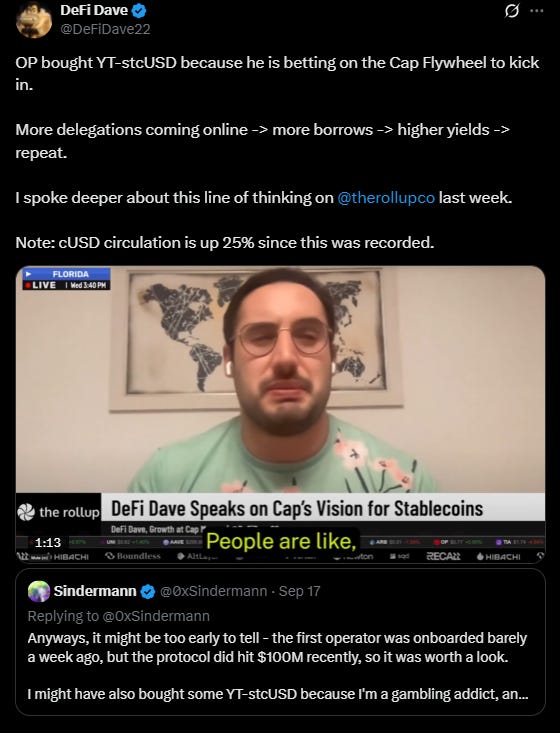Click the 1:13 video duration badge
The height and width of the screenshot is (733, 560).
pos(48,542)
